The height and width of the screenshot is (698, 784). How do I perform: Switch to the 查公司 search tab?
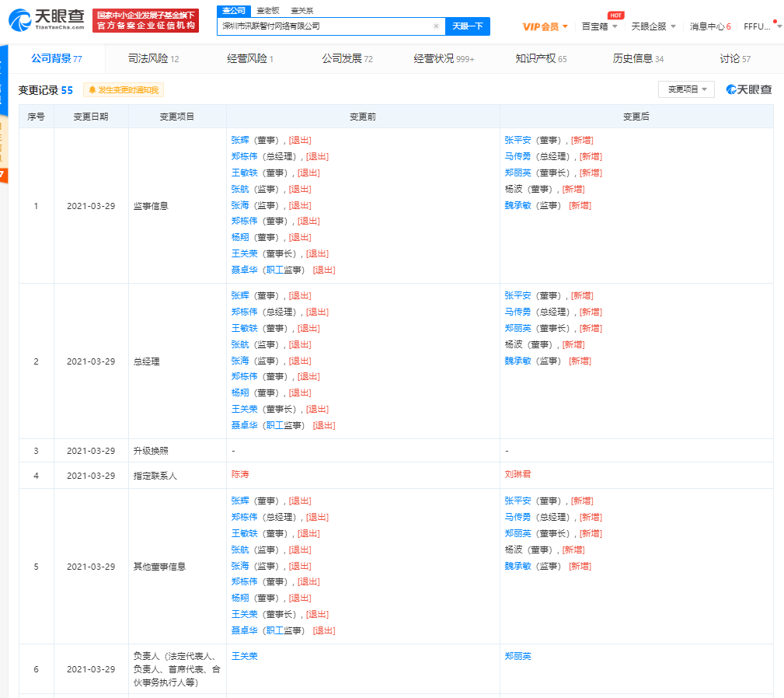pos(234,11)
